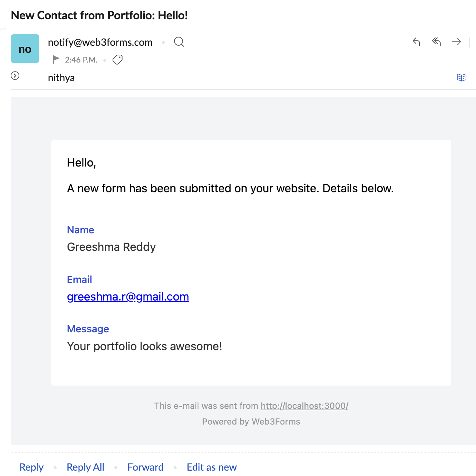Screen dimensions: 476x476
Task: Open reader view book icon
Action: 462,78
